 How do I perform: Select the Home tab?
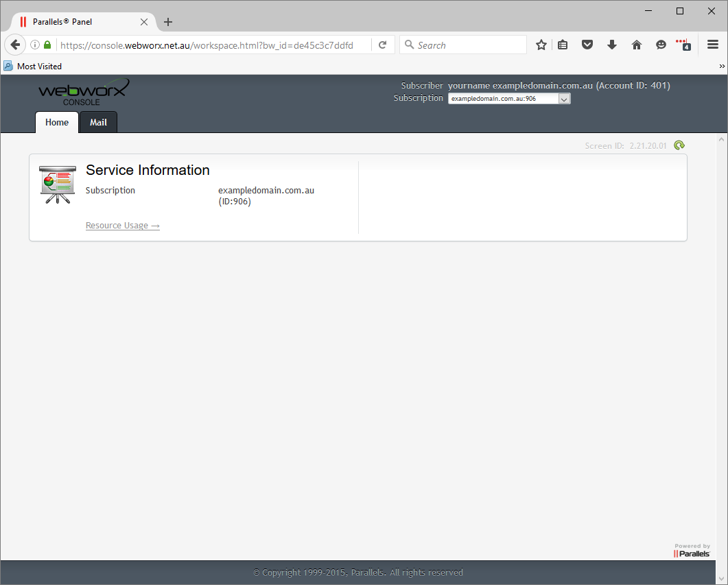(57, 123)
